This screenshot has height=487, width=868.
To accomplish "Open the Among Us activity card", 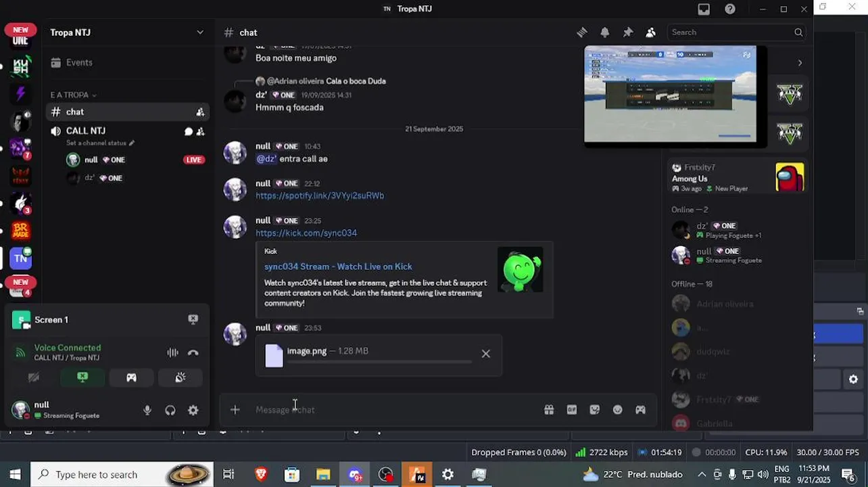I will [x=738, y=177].
